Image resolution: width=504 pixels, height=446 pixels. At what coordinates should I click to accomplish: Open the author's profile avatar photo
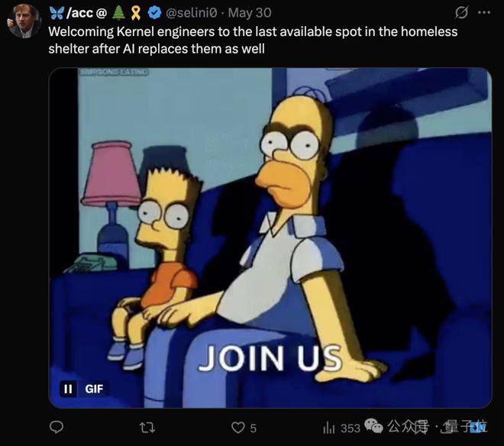coord(24,21)
